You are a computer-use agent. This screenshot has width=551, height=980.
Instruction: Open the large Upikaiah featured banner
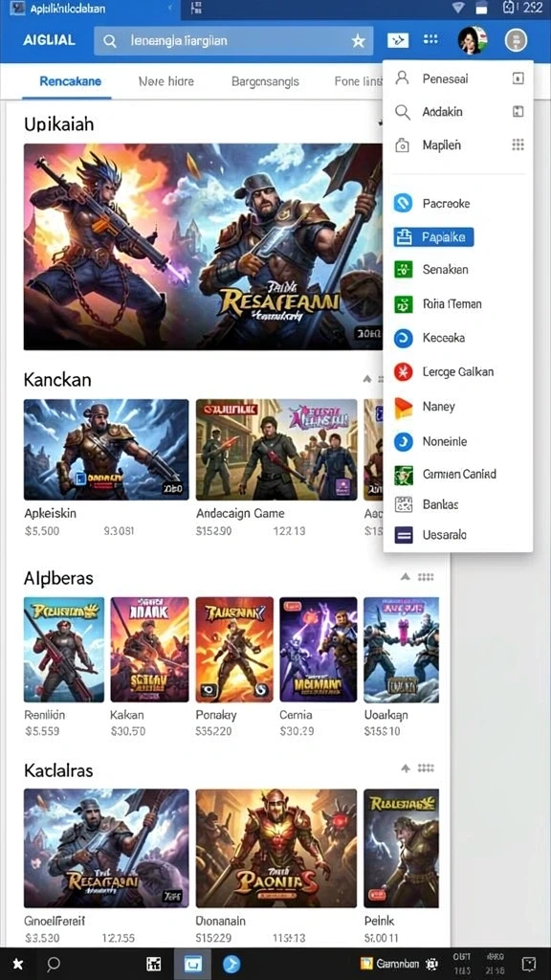[x=203, y=247]
